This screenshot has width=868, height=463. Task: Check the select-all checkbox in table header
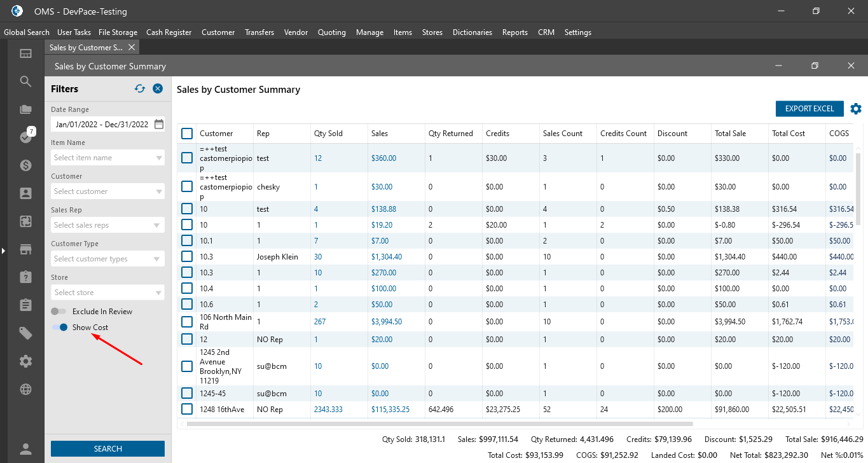click(x=187, y=134)
